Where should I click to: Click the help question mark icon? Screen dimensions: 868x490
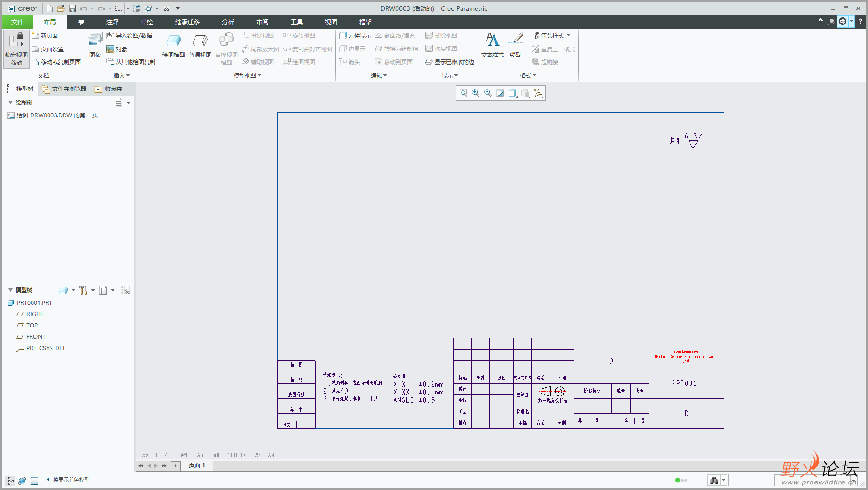point(860,21)
